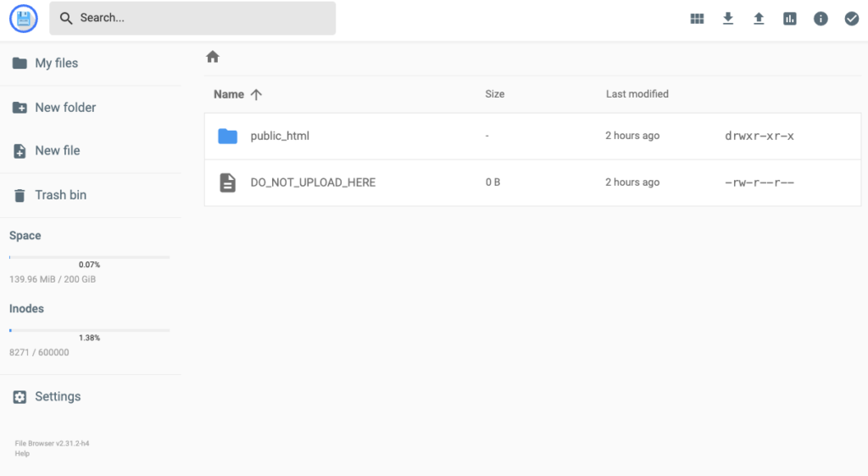Click the Space usage progress bar
868x476 pixels.
[x=90, y=257]
